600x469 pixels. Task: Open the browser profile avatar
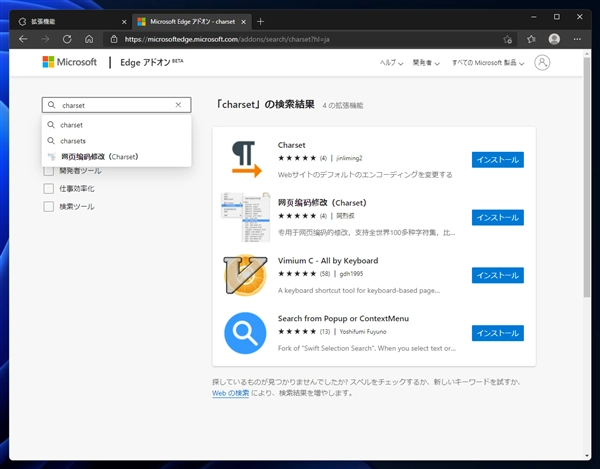pos(554,39)
